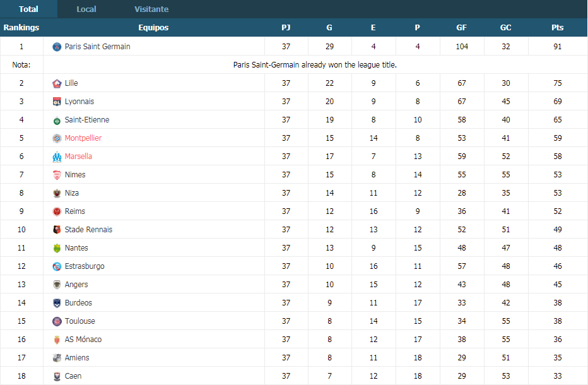Switch to the Visitante tab
Viewport: 588px width, 385px height.
(x=151, y=9)
